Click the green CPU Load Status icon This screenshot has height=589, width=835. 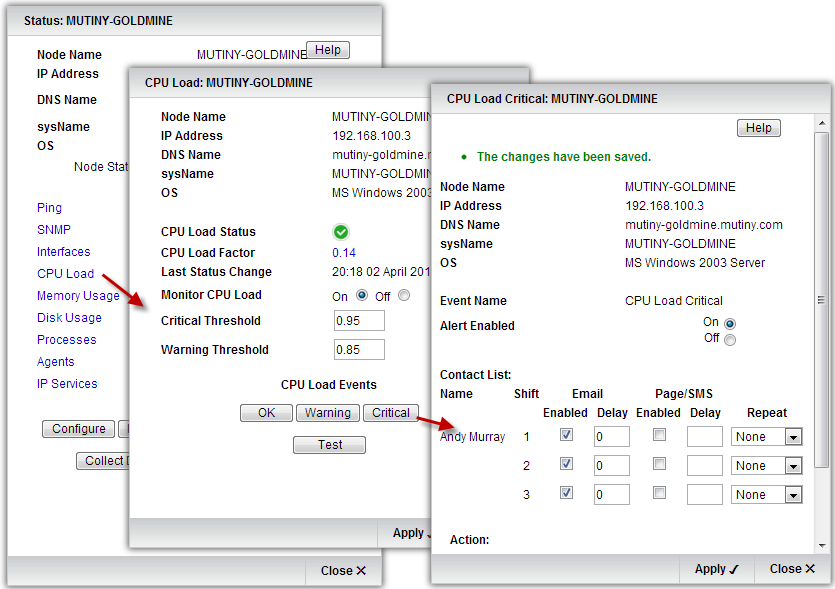[x=341, y=232]
